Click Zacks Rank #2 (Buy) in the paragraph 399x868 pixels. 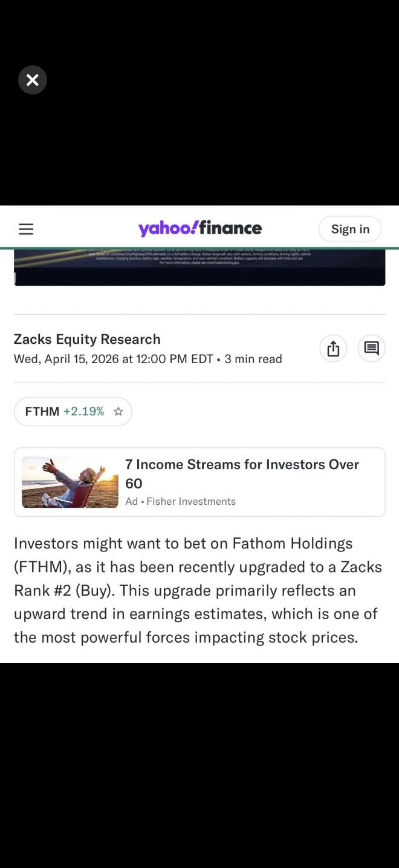pos(198,579)
